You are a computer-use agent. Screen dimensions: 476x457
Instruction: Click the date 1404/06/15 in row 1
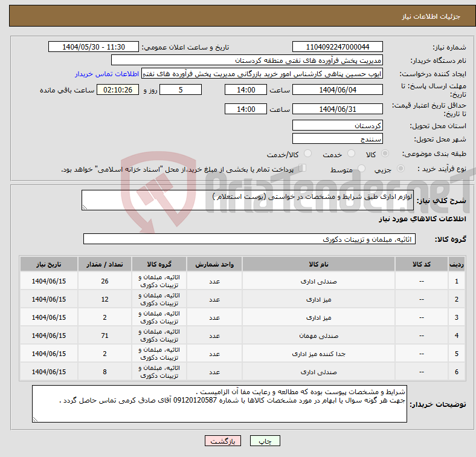click(x=49, y=281)
